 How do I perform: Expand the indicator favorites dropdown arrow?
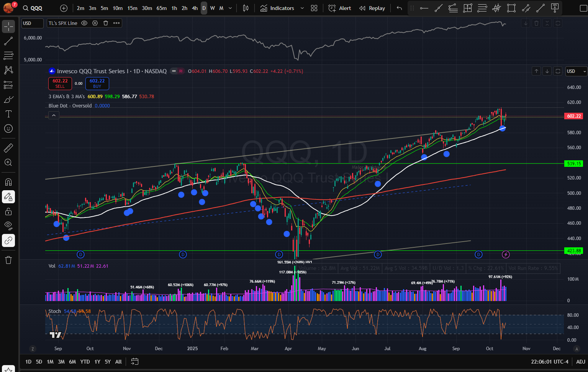tap(302, 8)
